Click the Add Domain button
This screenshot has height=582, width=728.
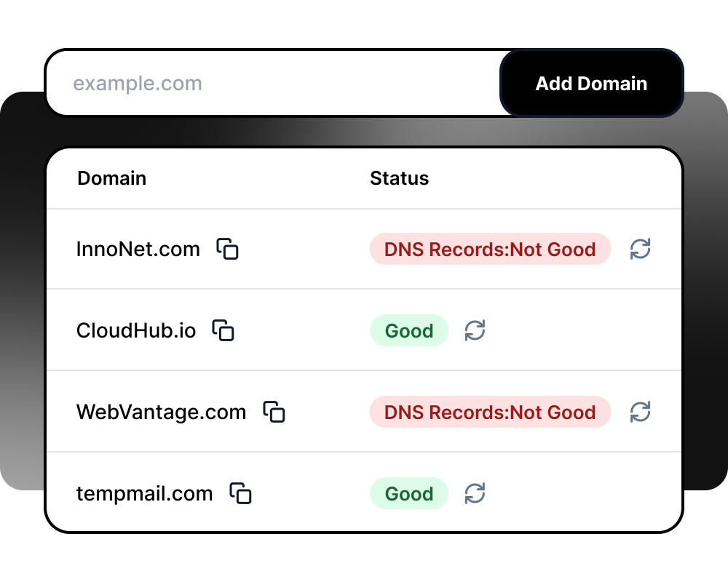591,84
